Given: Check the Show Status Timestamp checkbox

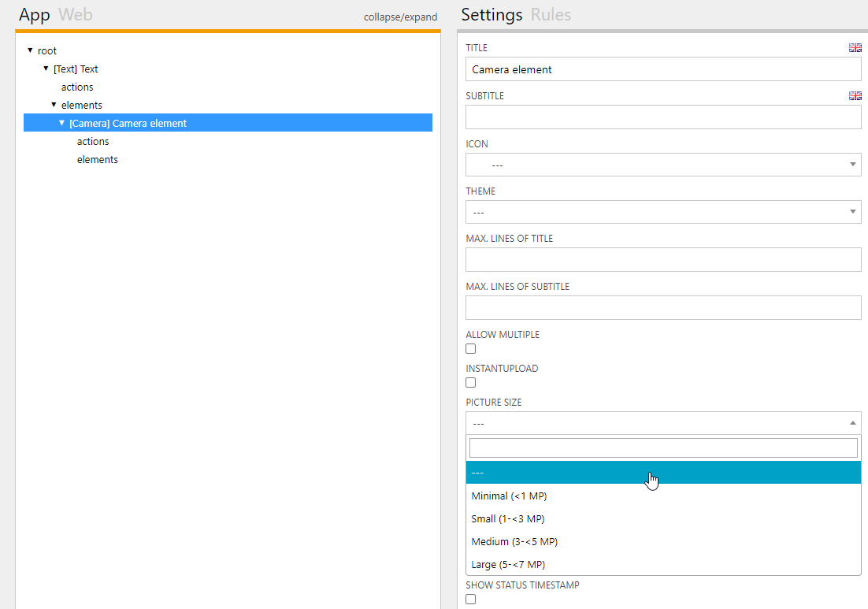Looking at the screenshot, I should click(x=471, y=600).
